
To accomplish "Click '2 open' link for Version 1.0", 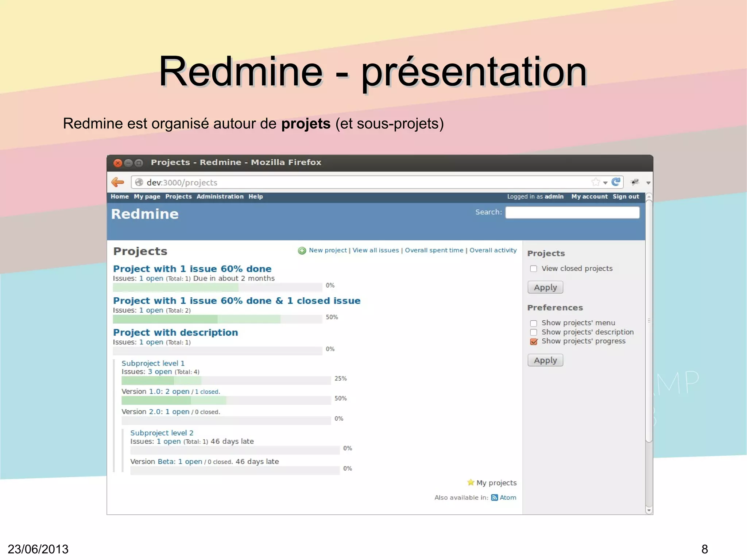I will [x=177, y=391].
